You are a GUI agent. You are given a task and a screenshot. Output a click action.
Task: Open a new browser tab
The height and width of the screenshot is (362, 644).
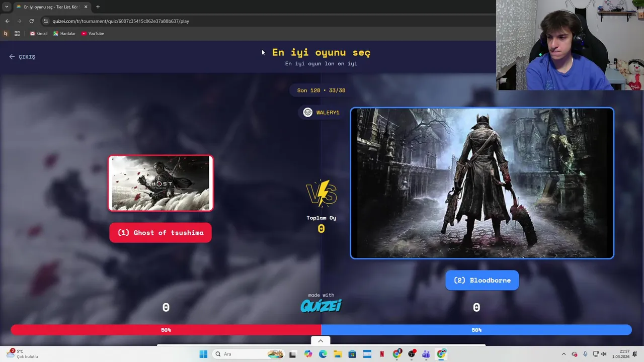(98, 7)
